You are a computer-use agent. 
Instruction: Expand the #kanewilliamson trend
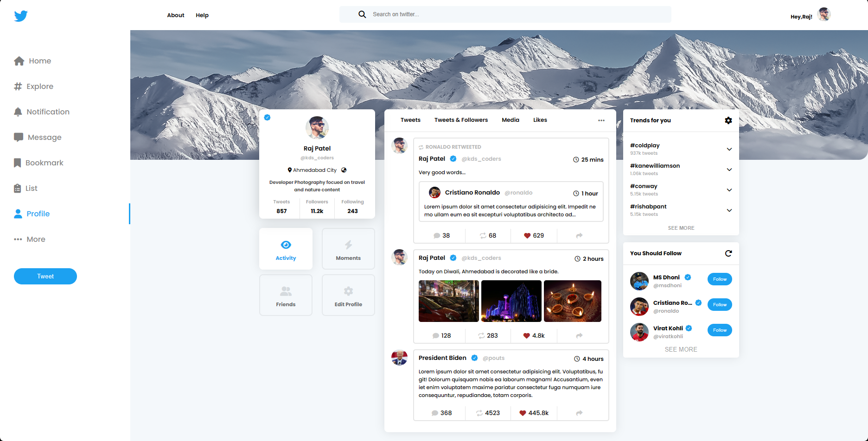[729, 170]
